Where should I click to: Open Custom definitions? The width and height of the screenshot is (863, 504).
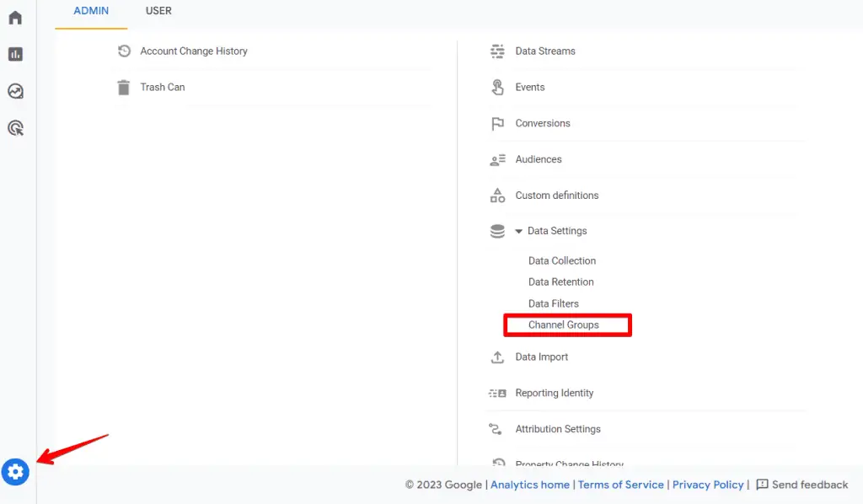pos(556,195)
